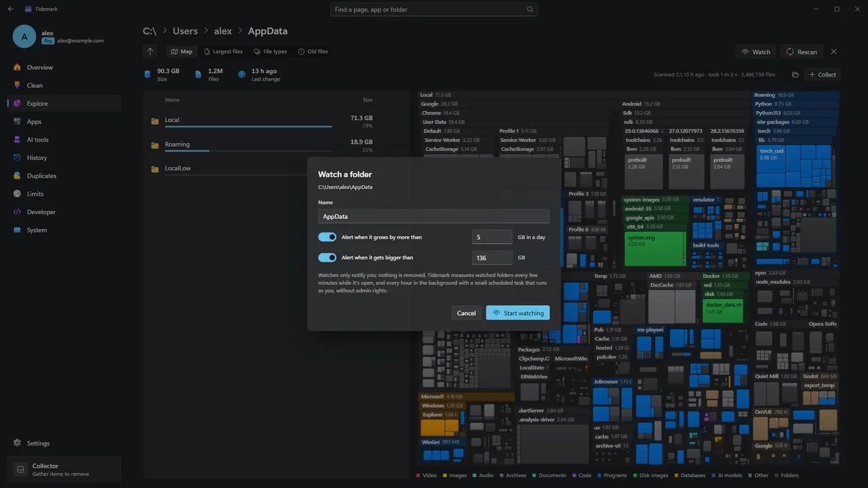Switch to the Map tab

pyautogui.click(x=181, y=52)
